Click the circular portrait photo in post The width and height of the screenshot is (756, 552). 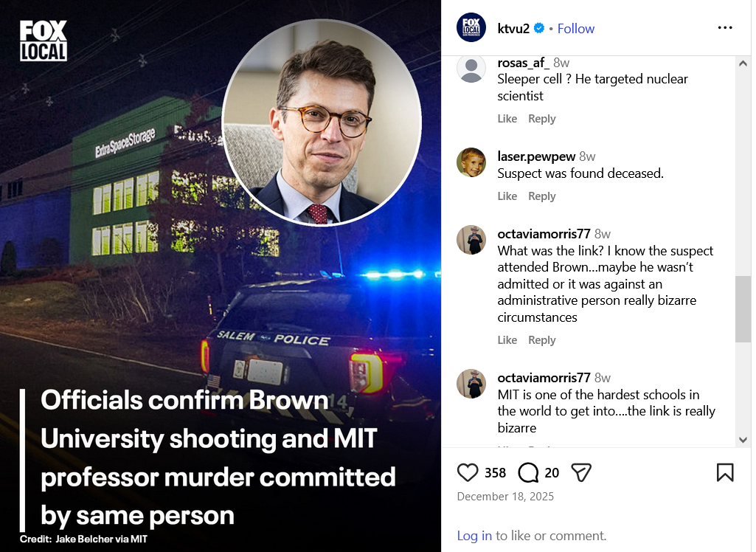[x=322, y=122]
